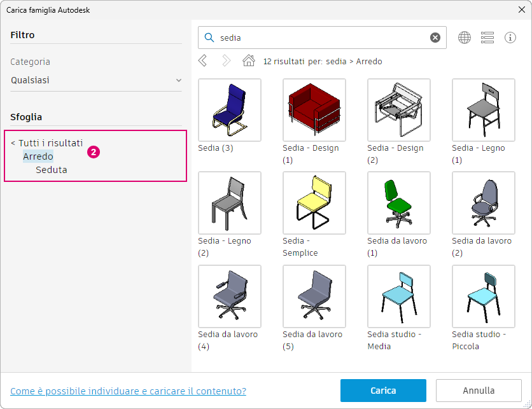Image resolution: width=532 pixels, height=409 pixels.
Task: Click the search magnifier icon
Action: coord(209,38)
